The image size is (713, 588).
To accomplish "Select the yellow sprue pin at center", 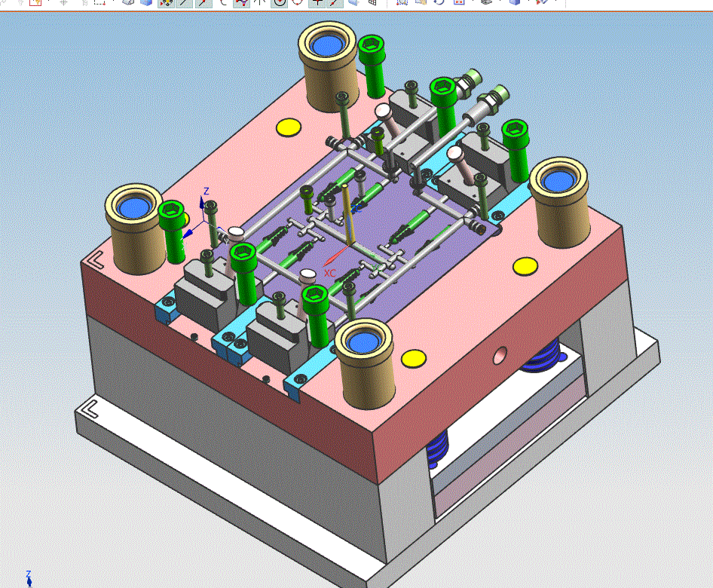I will [x=348, y=215].
